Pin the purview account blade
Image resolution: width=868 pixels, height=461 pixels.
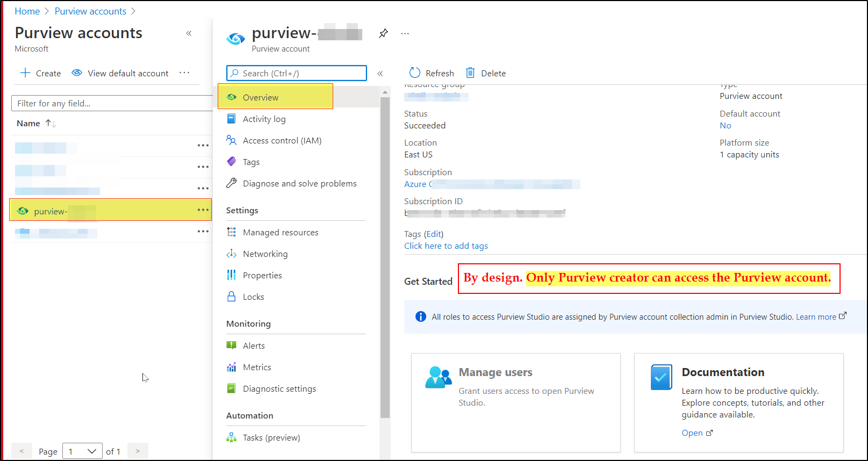tap(383, 33)
